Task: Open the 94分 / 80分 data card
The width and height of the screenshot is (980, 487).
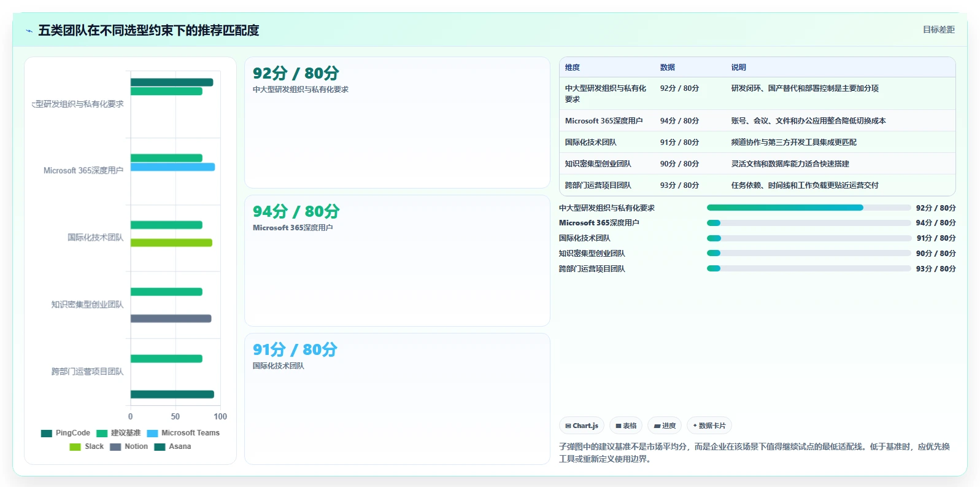Action: [397, 261]
